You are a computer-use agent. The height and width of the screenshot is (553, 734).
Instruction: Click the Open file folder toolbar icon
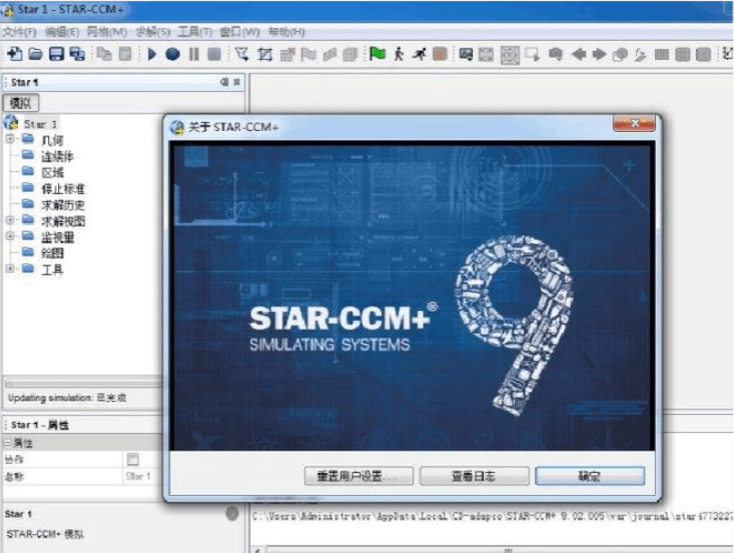[x=35, y=54]
